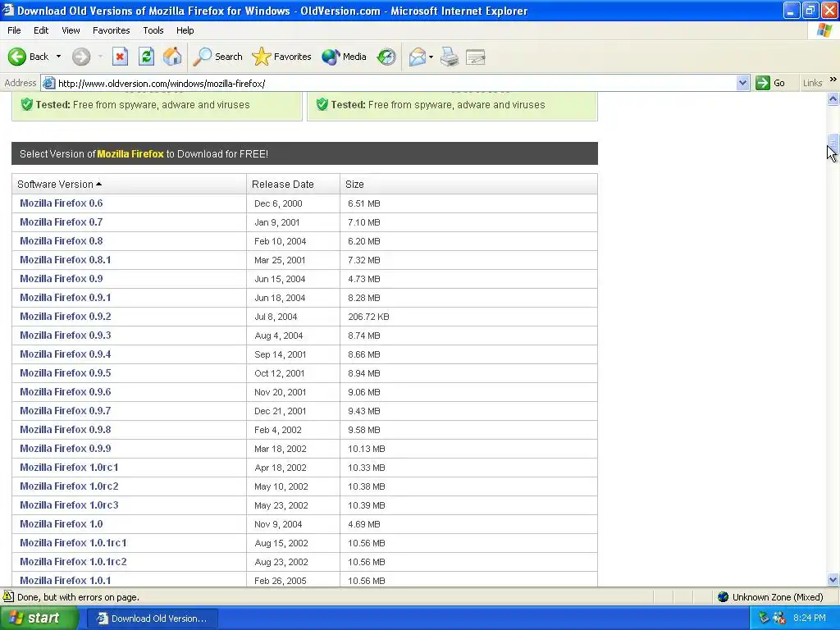Click the Go button
This screenshot has height=630, width=840.
pos(770,83)
